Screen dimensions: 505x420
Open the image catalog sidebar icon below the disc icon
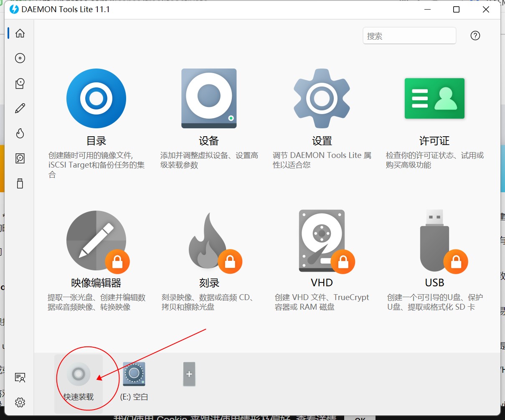(x=20, y=83)
